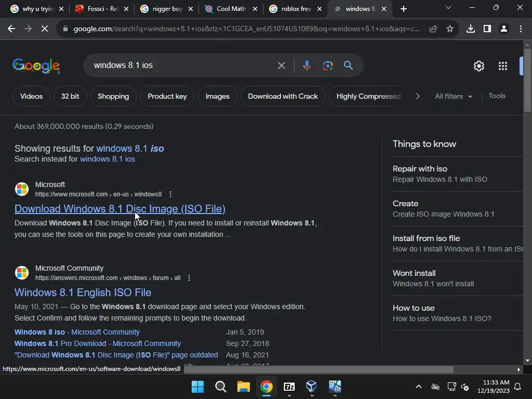Open more options for Microsoft Community result

[189, 278]
